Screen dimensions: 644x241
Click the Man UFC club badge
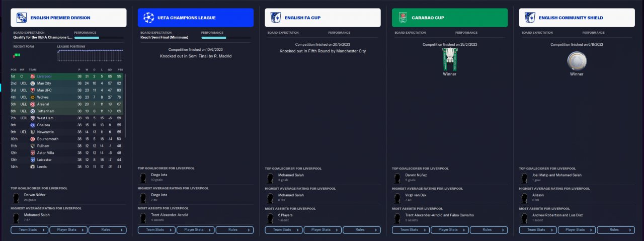(32, 90)
